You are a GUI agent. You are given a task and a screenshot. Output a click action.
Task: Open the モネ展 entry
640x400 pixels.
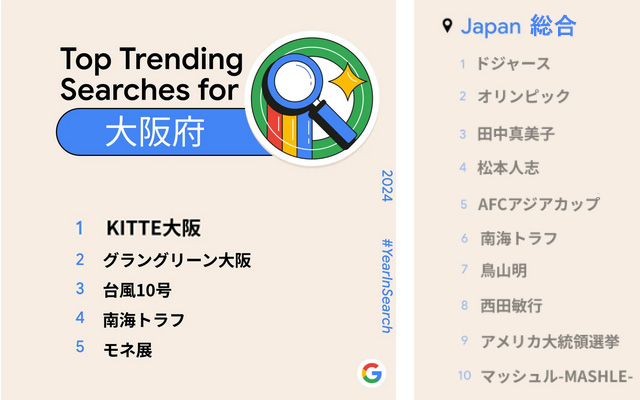tap(128, 350)
